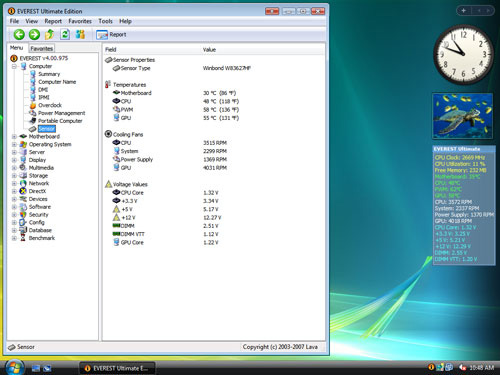Click the Voltage Values warning icon
This screenshot has width=500, height=375.
(108, 184)
